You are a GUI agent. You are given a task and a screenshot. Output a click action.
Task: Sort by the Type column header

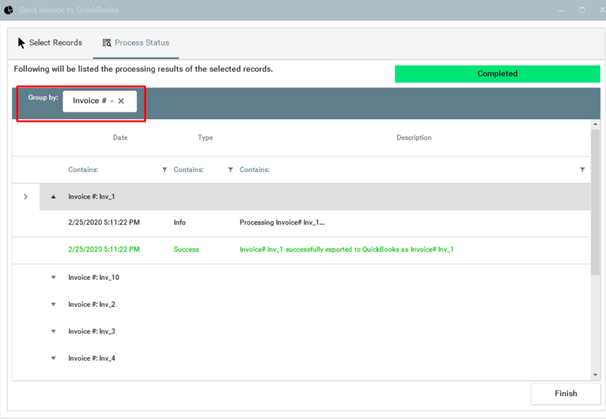205,137
